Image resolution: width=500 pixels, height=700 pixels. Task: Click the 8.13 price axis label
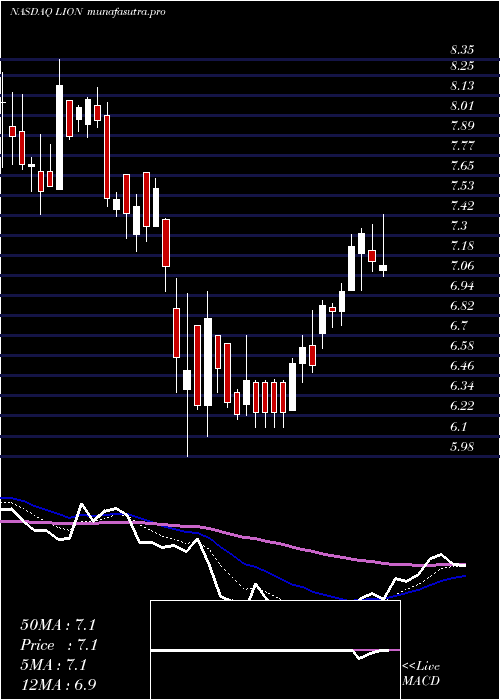pyautogui.click(x=462, y=86)
